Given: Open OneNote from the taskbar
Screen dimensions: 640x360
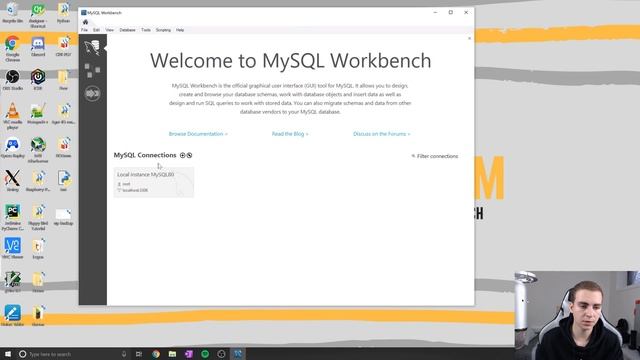Looking at the screenshot, I should (x=189, y=354).
